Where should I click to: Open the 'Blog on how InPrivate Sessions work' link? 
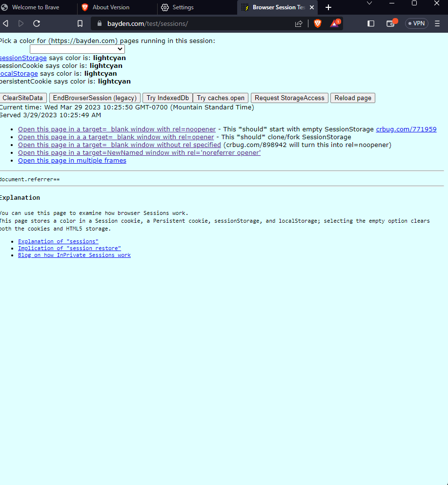click(x=74, y=254)
